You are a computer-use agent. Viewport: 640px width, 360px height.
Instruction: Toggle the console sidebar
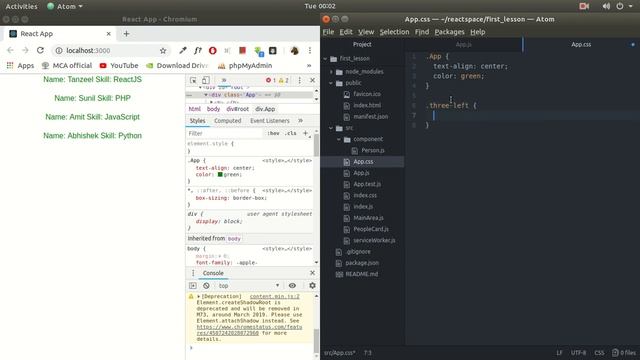click(193, 286)
